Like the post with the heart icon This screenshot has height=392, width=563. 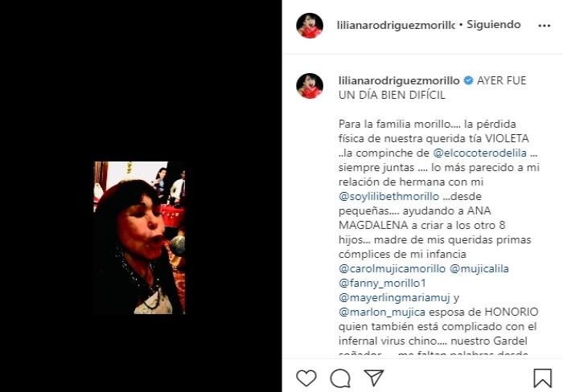[x=306, y=378]
